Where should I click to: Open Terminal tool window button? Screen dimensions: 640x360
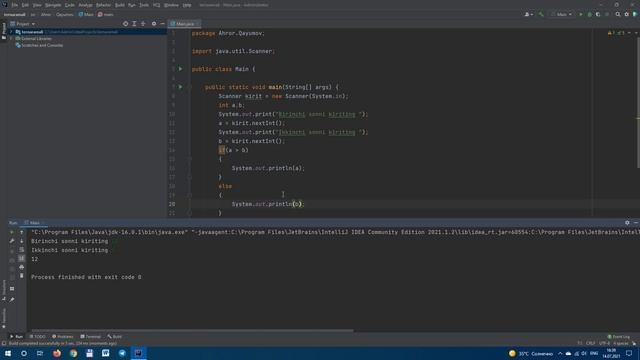[x=91, y=337]
